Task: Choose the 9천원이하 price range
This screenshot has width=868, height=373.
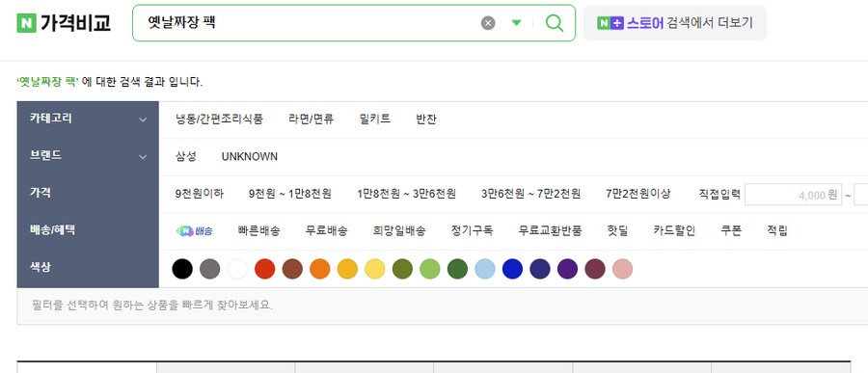Action: coord(200,194)
